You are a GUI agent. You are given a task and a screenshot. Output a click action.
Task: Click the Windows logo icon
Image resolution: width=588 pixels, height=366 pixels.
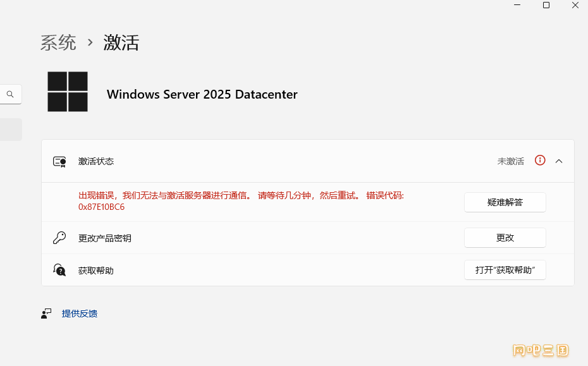pos(68,92)
